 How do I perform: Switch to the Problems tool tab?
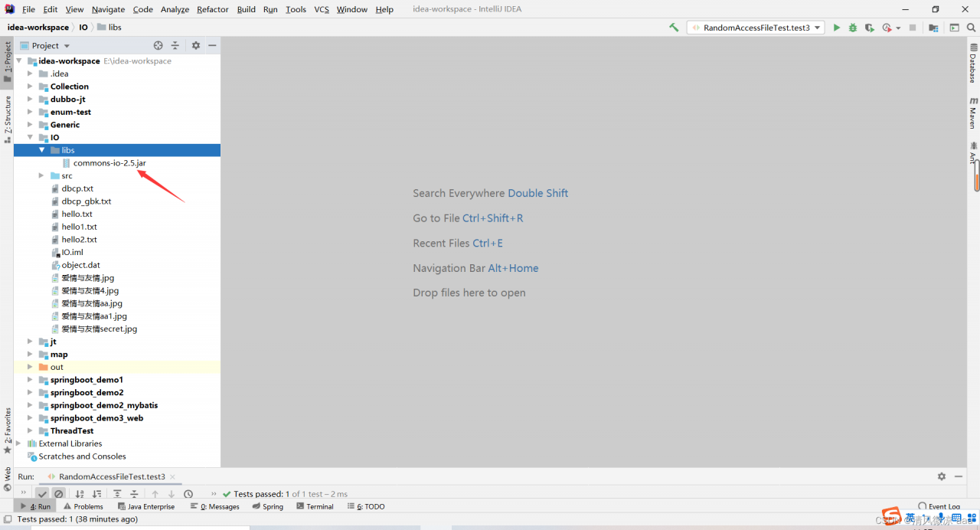(x=83, y=506)
